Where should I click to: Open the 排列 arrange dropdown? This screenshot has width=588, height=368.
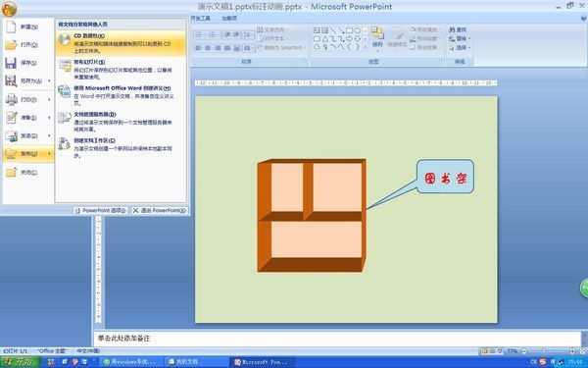tap(377, 39)
